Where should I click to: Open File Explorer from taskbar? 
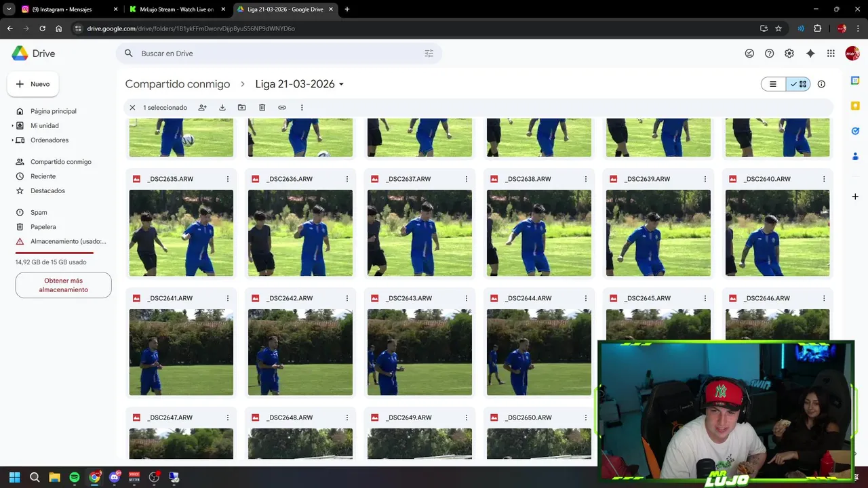[54, 477]
